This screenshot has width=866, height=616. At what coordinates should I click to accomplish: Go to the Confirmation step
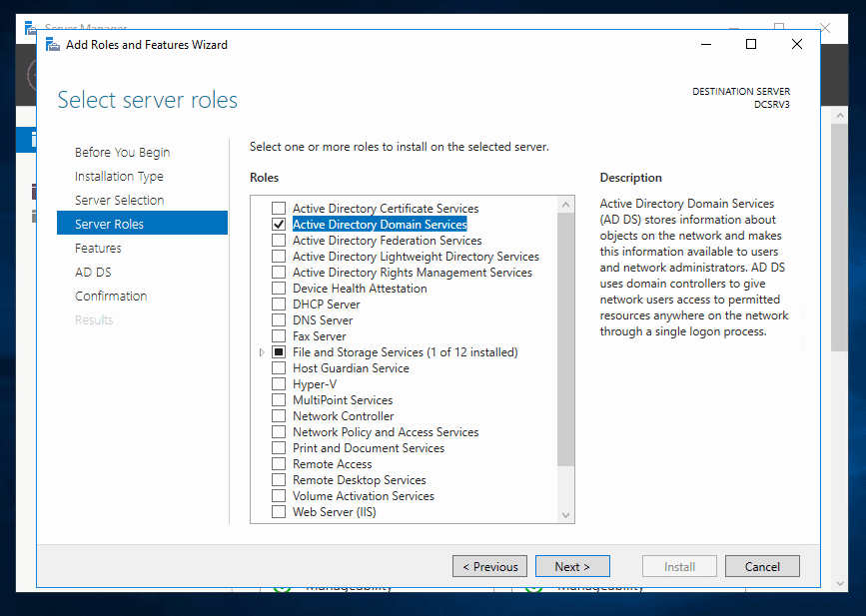pos(111,296)
